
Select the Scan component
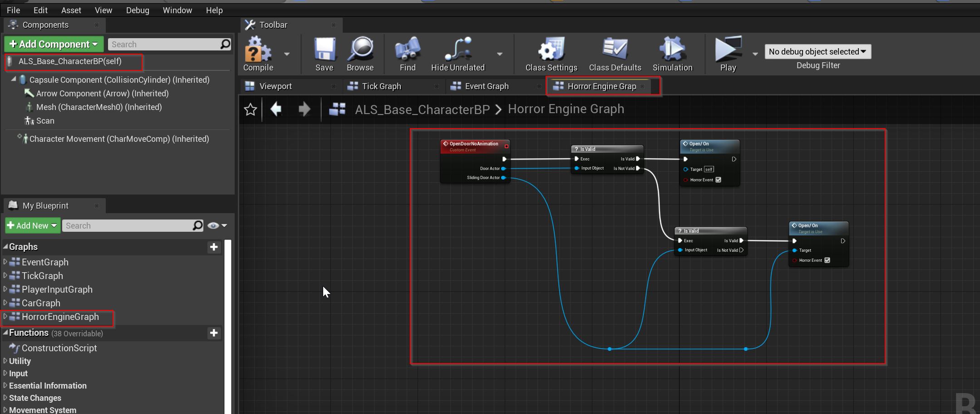click(x=45, y=120)
